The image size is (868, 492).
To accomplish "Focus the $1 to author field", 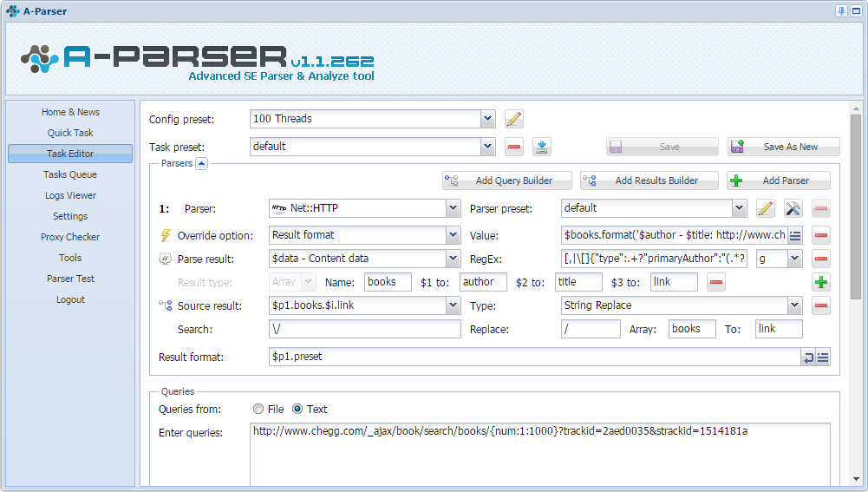I will pos(483,282).
